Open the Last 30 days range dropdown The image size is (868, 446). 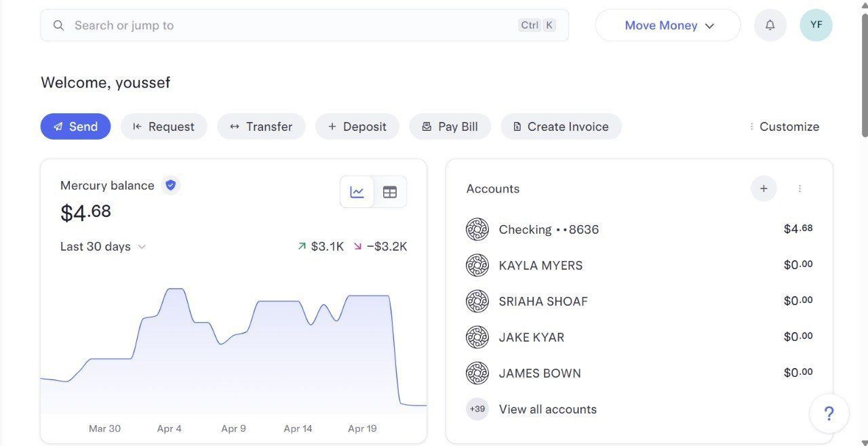coord(103,247)
